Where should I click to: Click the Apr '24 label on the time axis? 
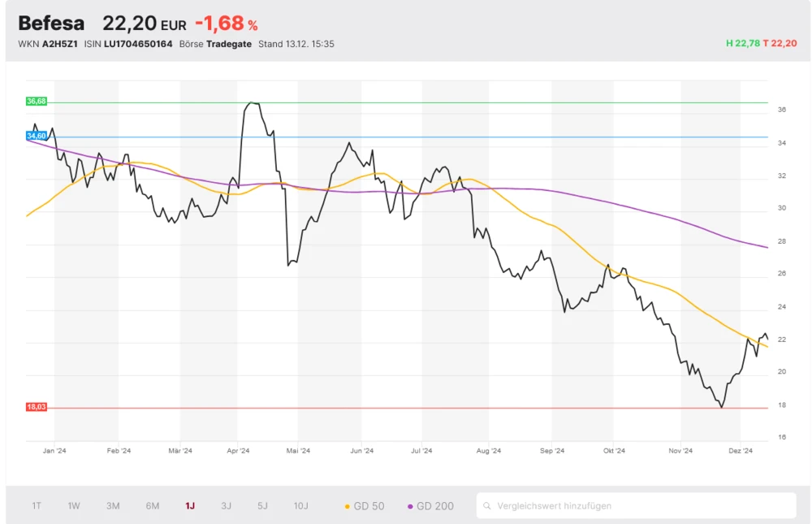click(x=238, y=450)
